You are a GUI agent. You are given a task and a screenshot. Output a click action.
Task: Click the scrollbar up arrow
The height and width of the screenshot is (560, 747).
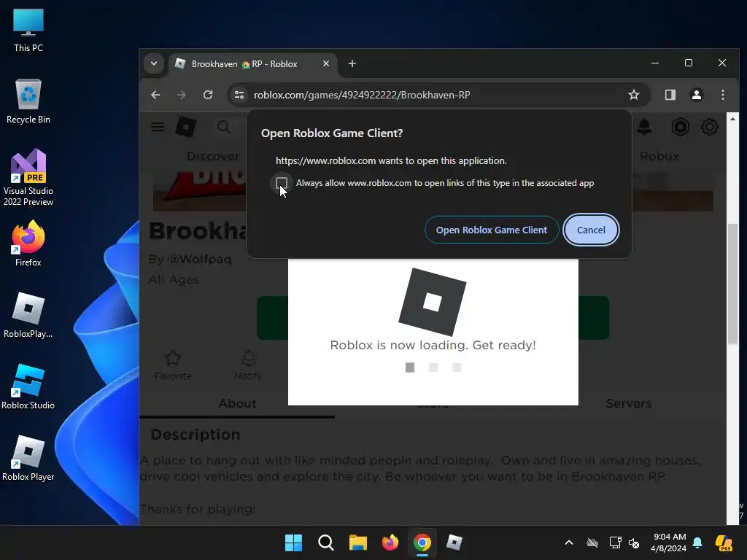click(x=732, y=119)
